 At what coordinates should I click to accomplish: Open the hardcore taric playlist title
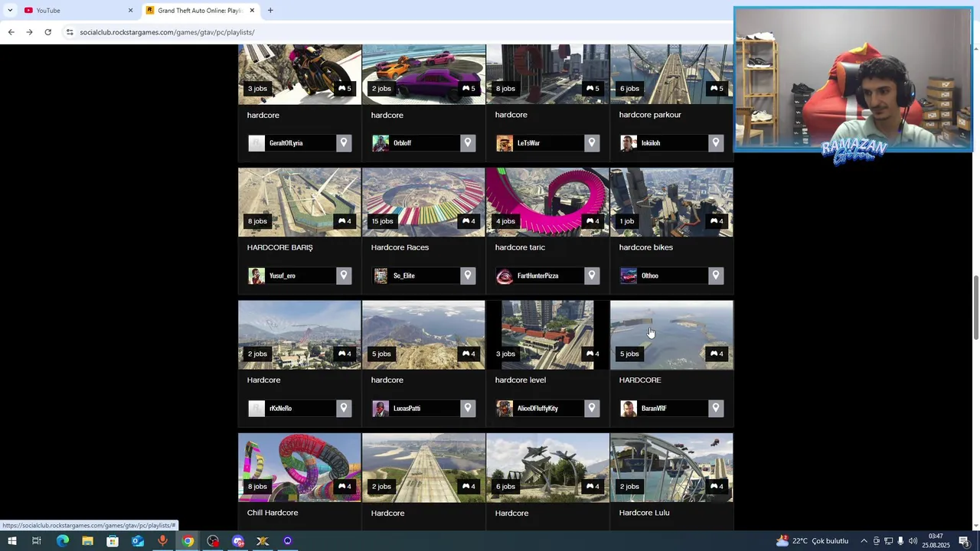click(x=520, y=247)
